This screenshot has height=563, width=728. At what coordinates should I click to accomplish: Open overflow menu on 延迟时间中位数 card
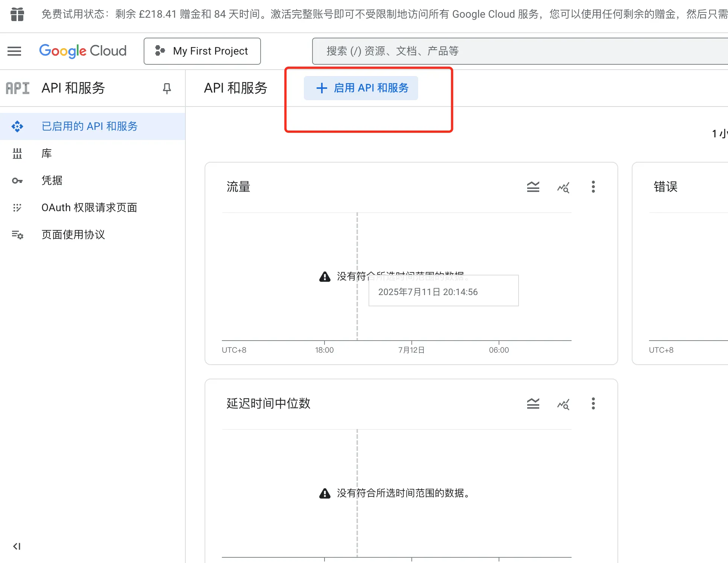pos(593,403)
